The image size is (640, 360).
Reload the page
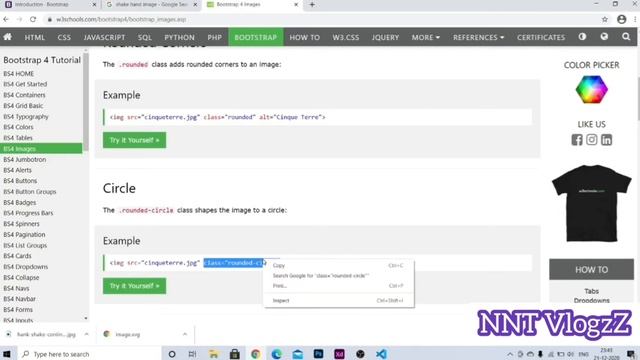click(33, 19)
